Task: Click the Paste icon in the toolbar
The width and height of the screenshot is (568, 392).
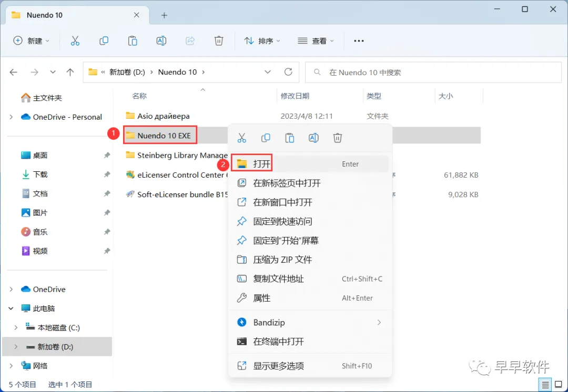Action: (x=133, y=41)
